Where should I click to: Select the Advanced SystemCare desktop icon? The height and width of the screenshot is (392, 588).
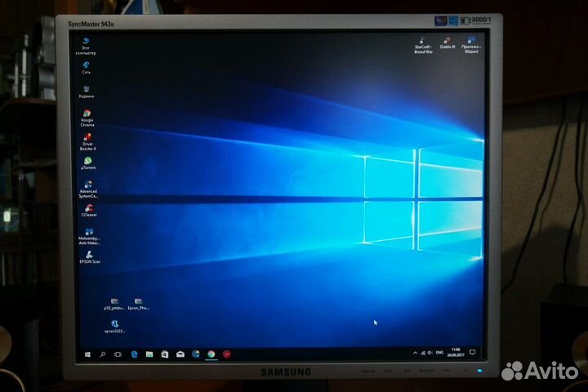pyautogui.click(x=88, y=184)
